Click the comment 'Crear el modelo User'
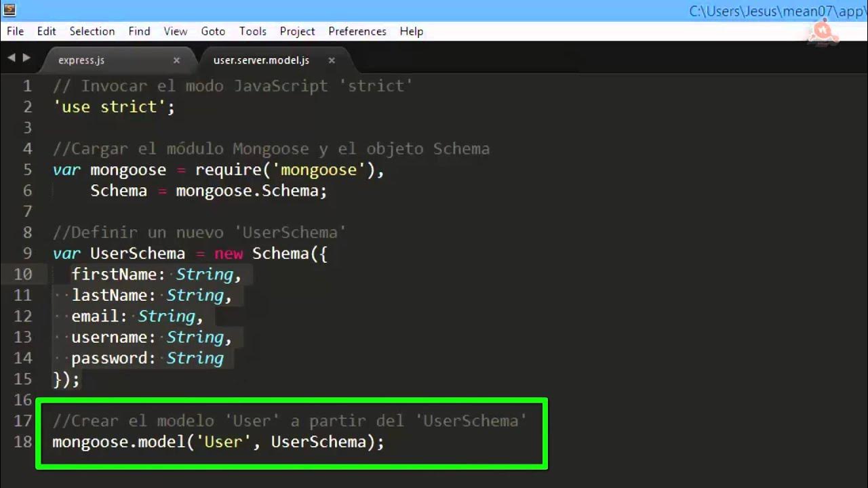This screenshot has width=868, height=488. point(290,421)
